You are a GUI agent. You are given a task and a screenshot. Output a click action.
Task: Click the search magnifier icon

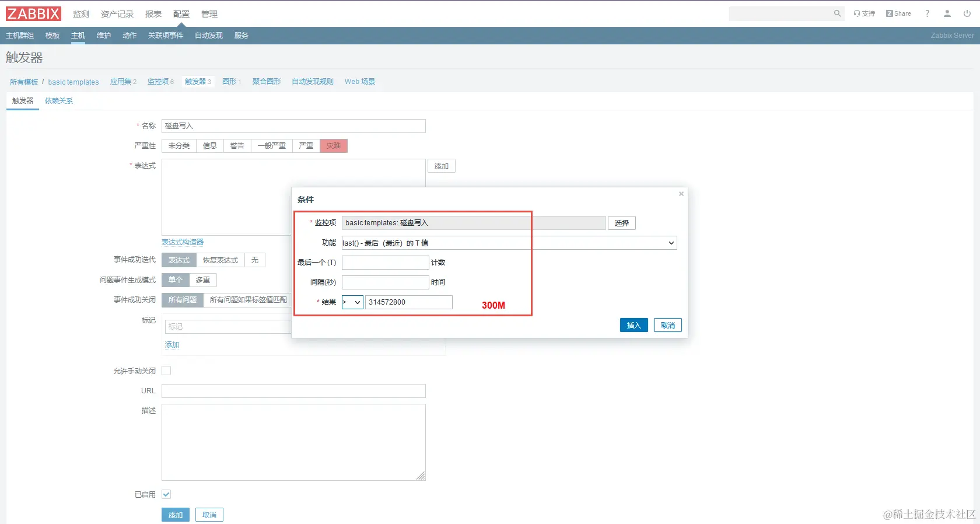[837, 13]
